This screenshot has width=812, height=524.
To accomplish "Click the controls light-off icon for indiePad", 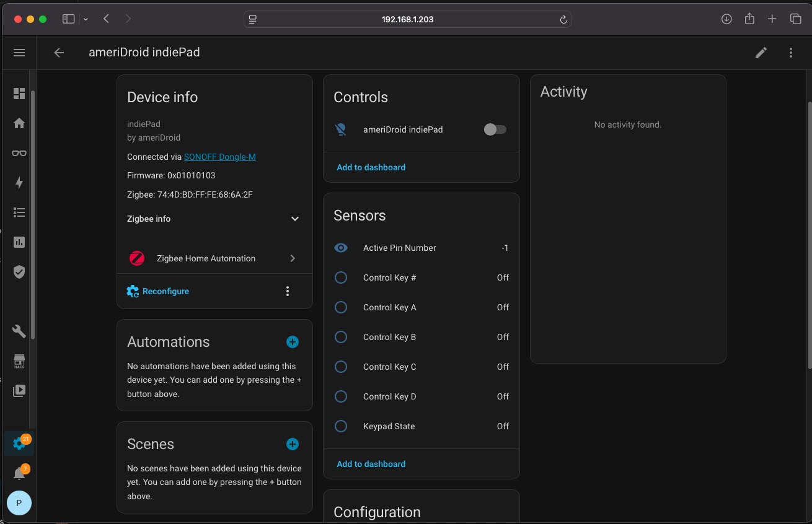I will (341, 129).
